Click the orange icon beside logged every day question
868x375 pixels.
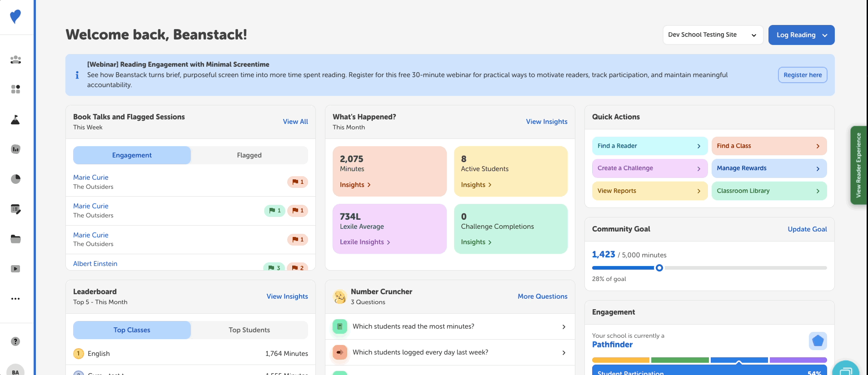point(339,352)
